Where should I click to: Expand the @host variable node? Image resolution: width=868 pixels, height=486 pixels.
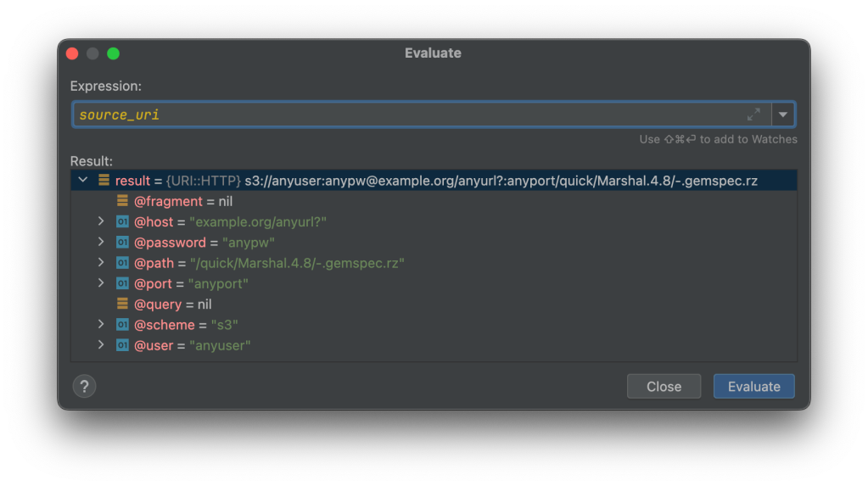101,221
